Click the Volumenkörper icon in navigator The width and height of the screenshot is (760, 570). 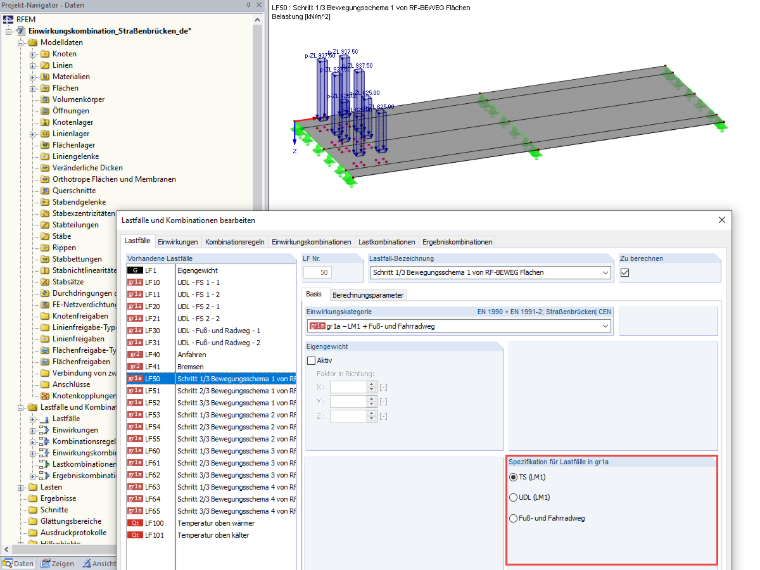point(45,99)
